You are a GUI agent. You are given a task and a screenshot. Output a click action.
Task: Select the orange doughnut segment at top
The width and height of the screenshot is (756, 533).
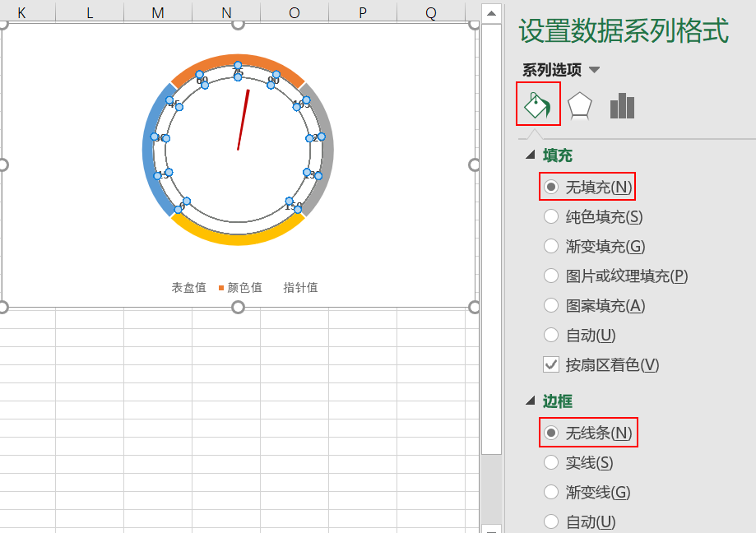click(238, 60)
